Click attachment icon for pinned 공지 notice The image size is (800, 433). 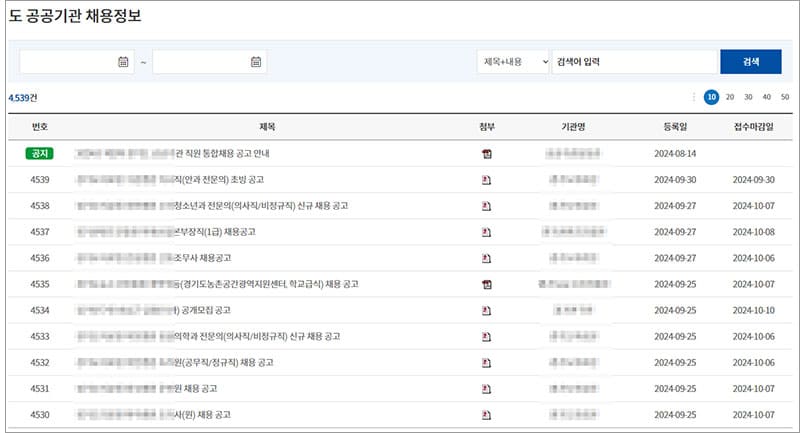[x=487, y=154]
